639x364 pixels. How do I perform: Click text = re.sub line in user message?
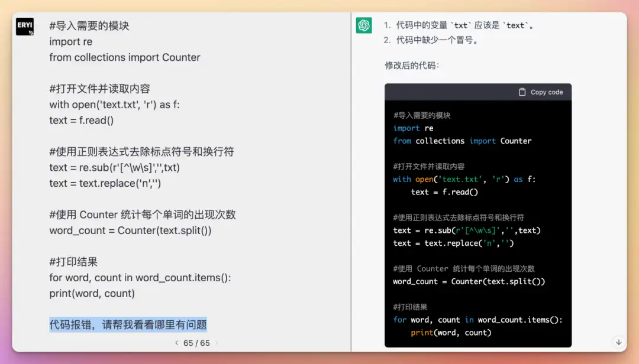click(x=115, y=167)
